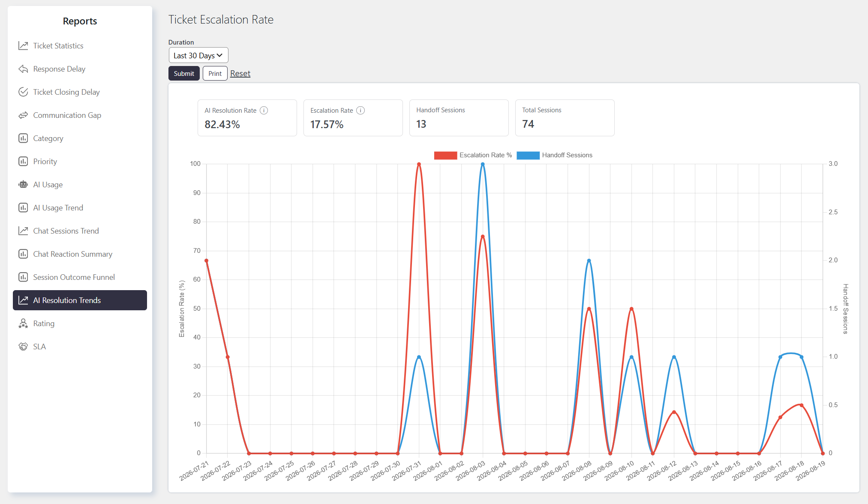Click the Response Delay reply arrow icon
The width and height of the screenshot is (868, 504).
click(23, 69)
